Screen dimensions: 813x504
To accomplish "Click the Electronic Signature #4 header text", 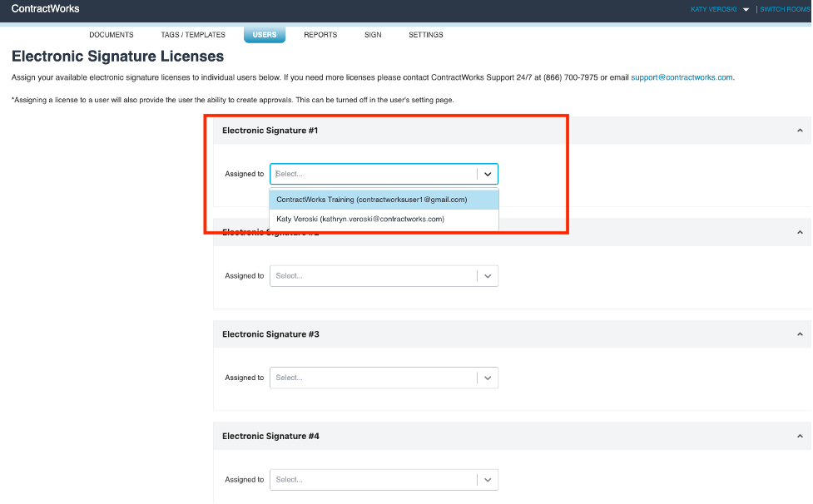I will click(x=270, y=437).
